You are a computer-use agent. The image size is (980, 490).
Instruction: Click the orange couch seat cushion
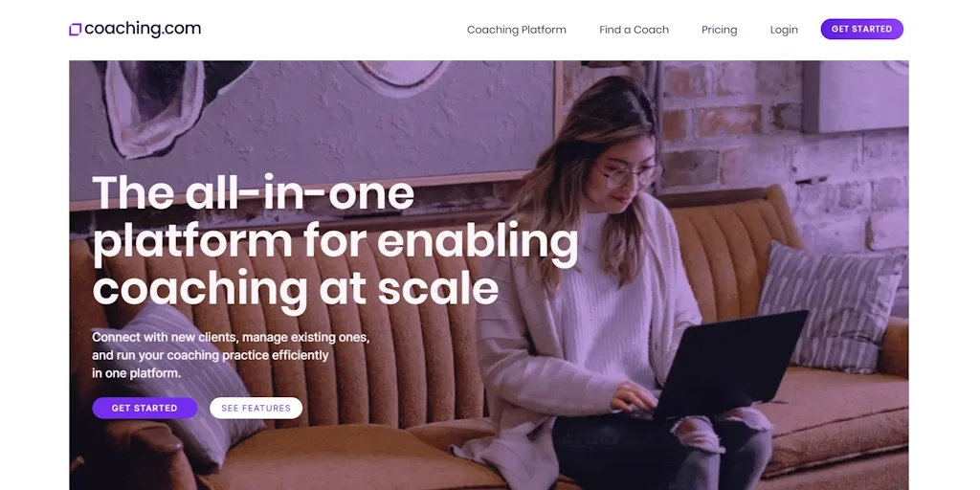837,412
